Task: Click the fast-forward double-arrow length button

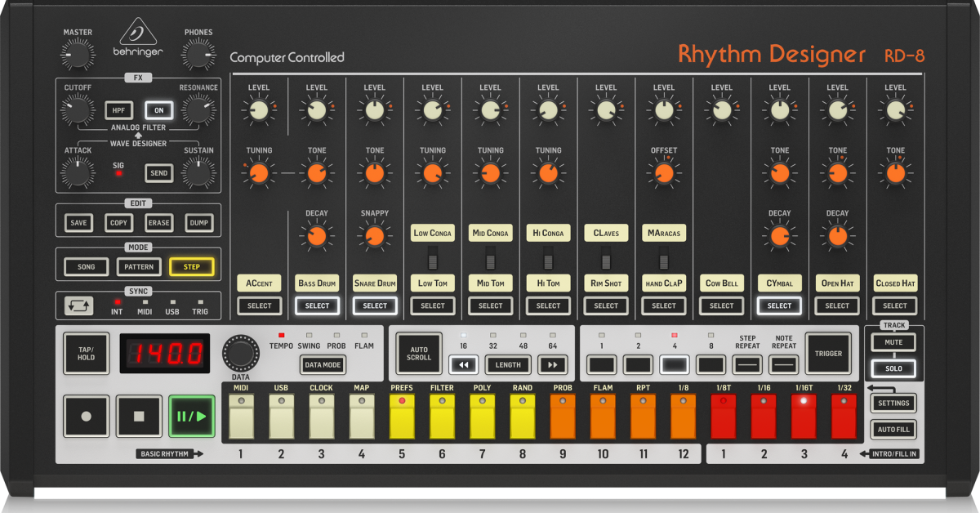Action: pyautogui.click(x=552, y=365)
